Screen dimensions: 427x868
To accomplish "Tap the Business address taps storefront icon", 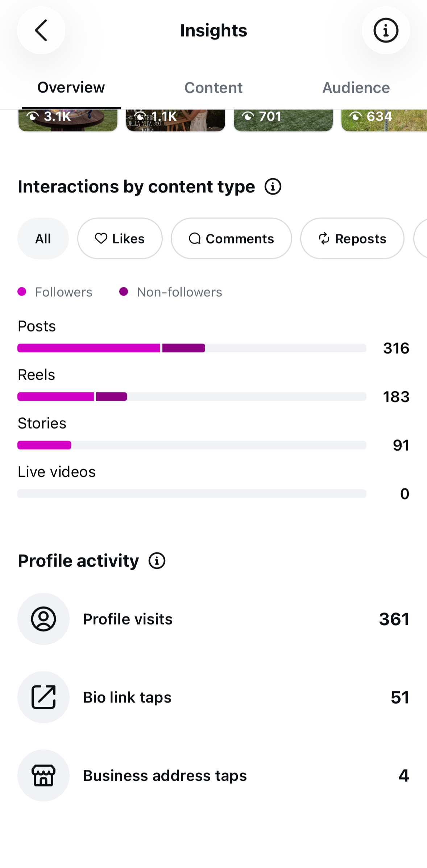I will [x=43, y=775].
